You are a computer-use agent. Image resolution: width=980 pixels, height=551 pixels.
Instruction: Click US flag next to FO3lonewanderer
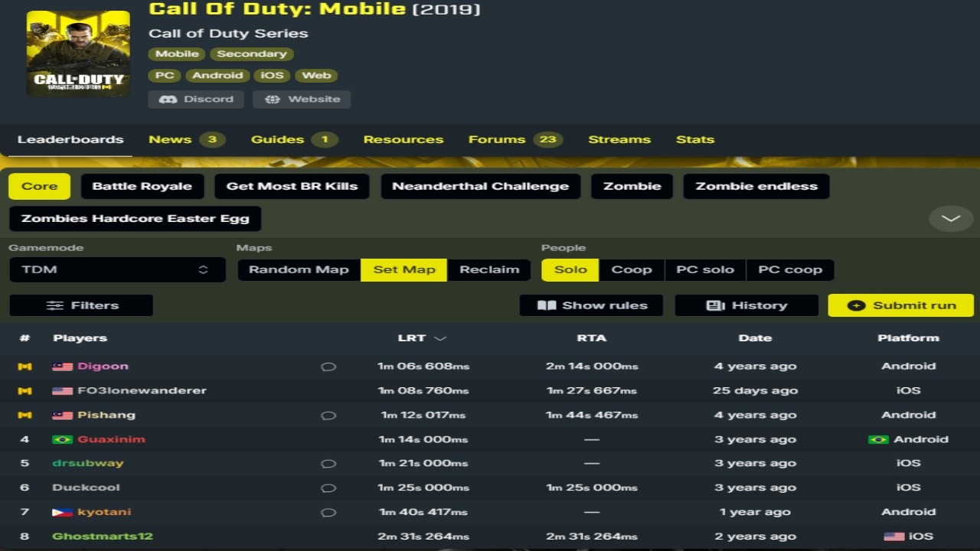click(x=62, y=391)
